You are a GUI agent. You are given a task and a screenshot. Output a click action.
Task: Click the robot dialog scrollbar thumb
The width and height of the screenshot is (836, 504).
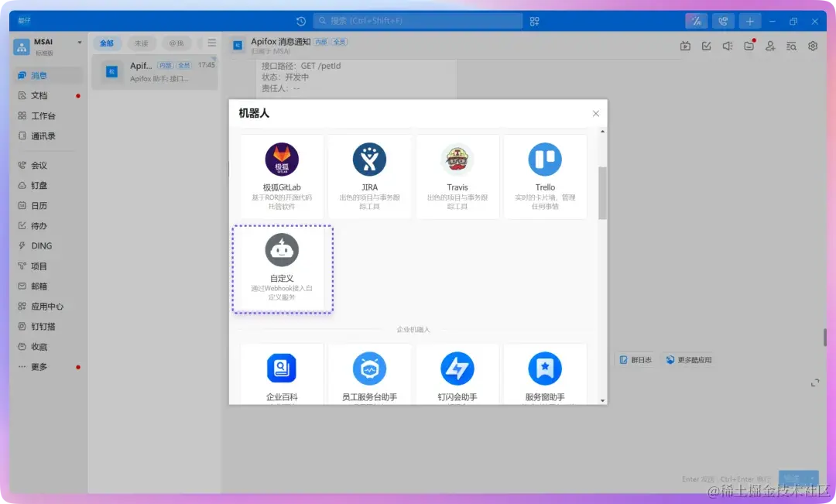pos(602,193)
